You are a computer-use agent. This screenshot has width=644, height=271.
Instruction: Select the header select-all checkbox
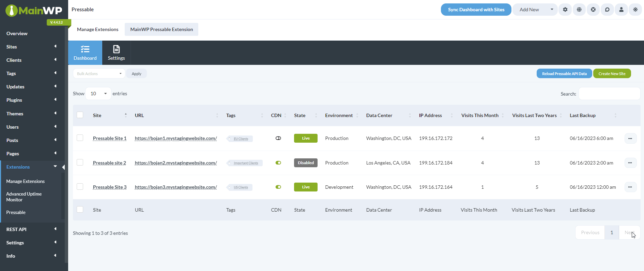pyautogui.click(x=80, y=115)
